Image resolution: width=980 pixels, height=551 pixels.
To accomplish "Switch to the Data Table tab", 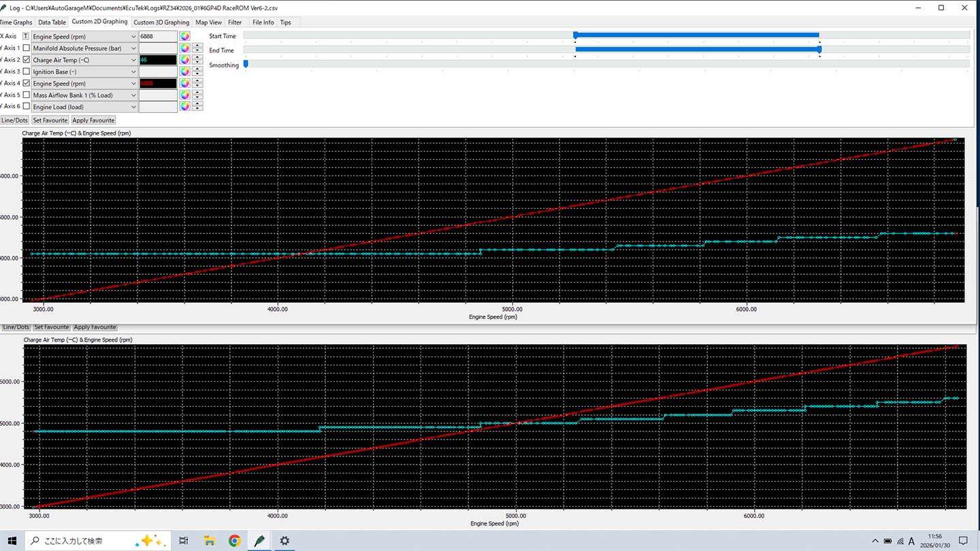I will tap(52, 22).
